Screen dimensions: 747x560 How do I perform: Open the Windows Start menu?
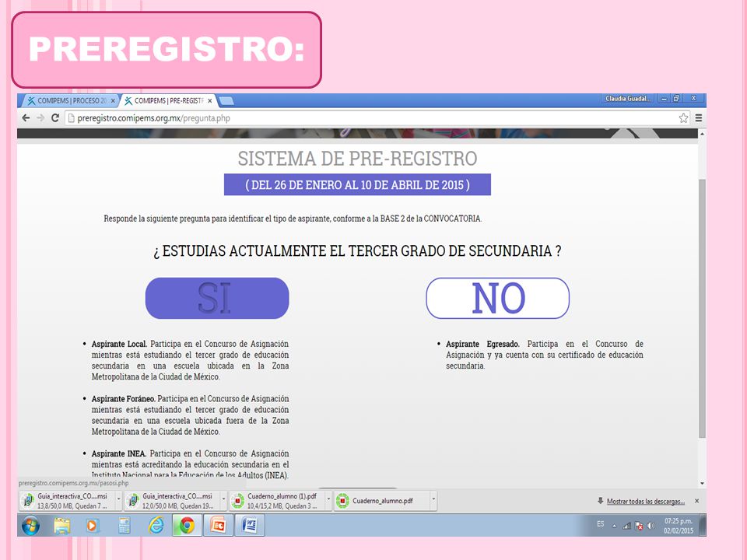pyautogui.click(x=30, y=525)
